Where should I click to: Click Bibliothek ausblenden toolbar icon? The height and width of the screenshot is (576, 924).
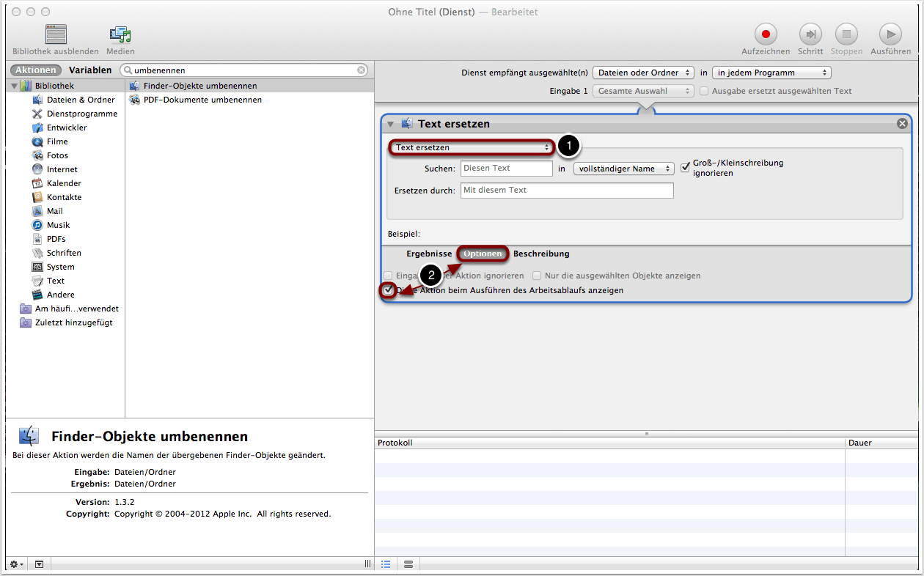pyautogui.click(x=56, y=34)
